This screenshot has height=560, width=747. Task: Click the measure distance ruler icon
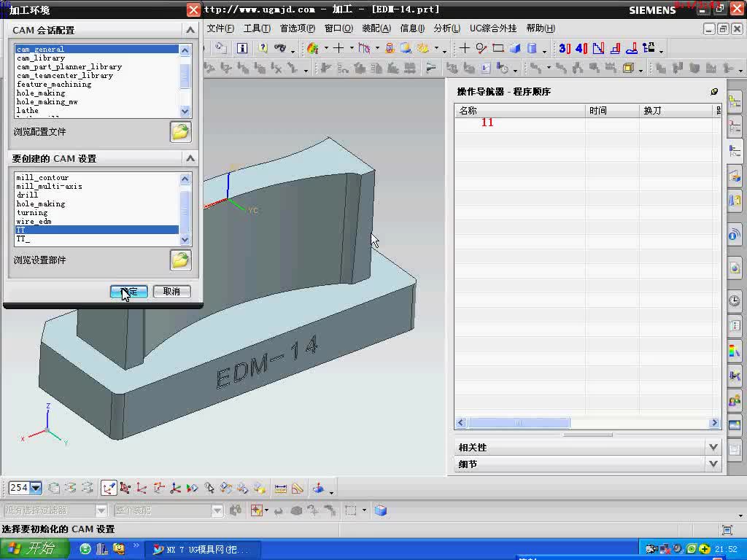281,488
